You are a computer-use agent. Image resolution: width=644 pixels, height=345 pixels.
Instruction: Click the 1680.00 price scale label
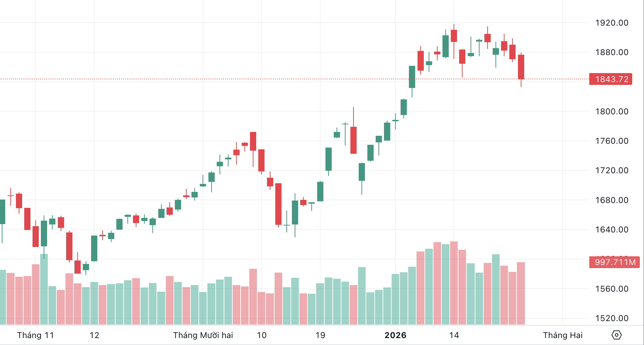(x=611, y=200)
